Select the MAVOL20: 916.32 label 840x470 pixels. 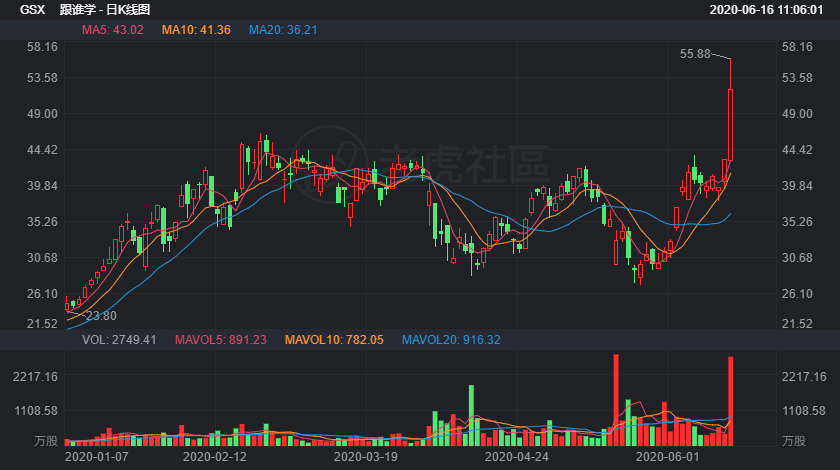(x=451, y=340)
